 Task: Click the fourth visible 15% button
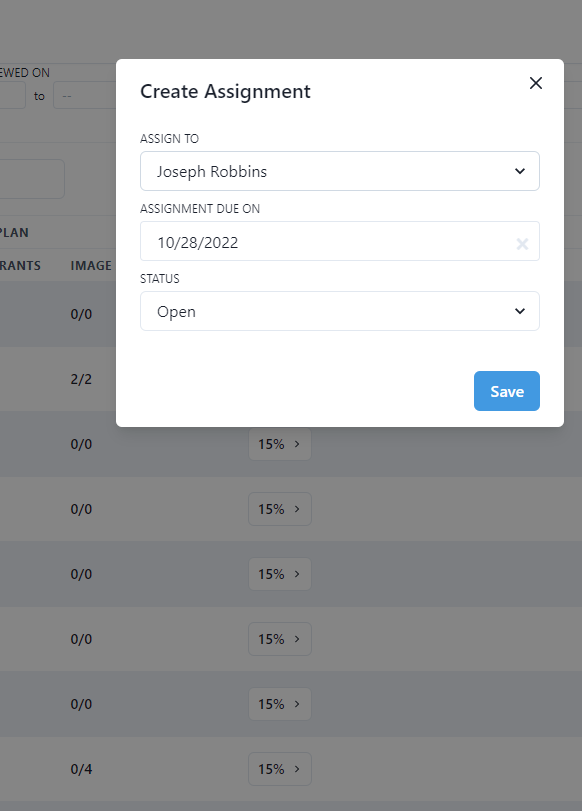coord(280,639)
